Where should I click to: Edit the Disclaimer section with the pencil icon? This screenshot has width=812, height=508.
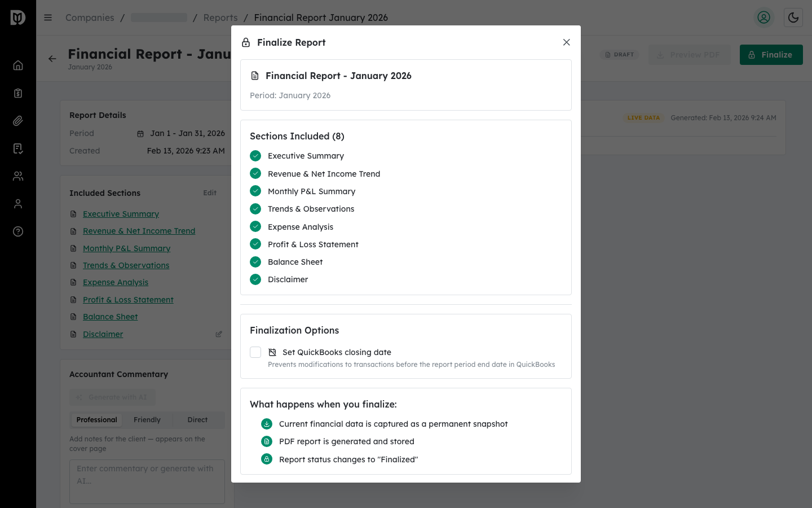(219, 334)
